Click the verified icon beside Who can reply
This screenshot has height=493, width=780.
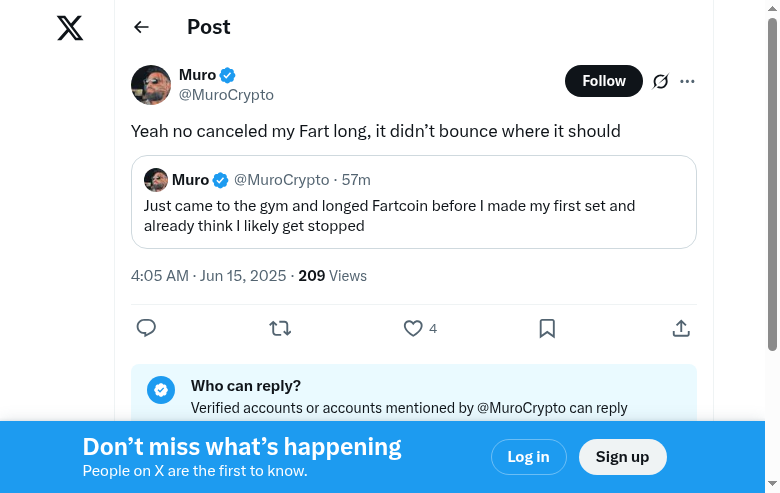[161, 390]
